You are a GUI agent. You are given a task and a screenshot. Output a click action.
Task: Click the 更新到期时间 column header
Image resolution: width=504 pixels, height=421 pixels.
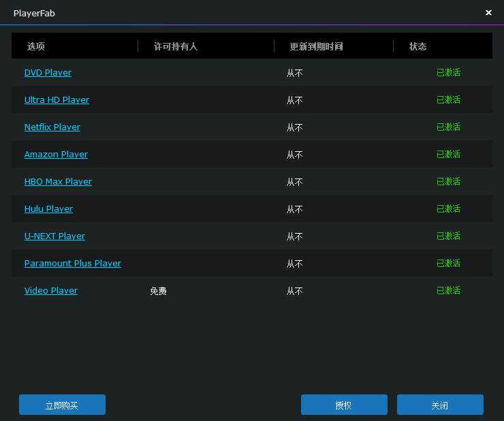[316, 46]
